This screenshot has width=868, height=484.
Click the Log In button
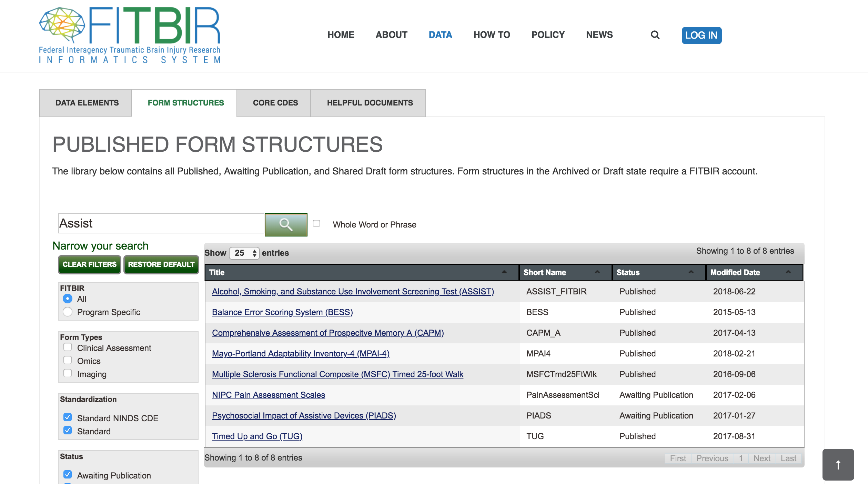(x=702, y=35)
